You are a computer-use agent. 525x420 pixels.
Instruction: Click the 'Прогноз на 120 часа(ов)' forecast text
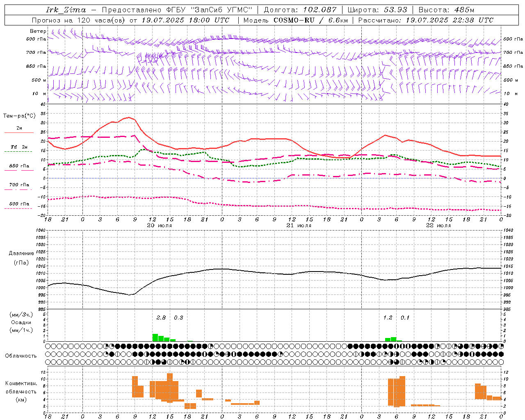[78, 20]
